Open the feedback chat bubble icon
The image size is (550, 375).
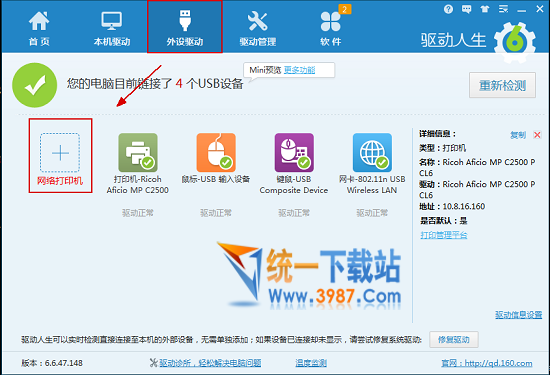coord(467,9)
